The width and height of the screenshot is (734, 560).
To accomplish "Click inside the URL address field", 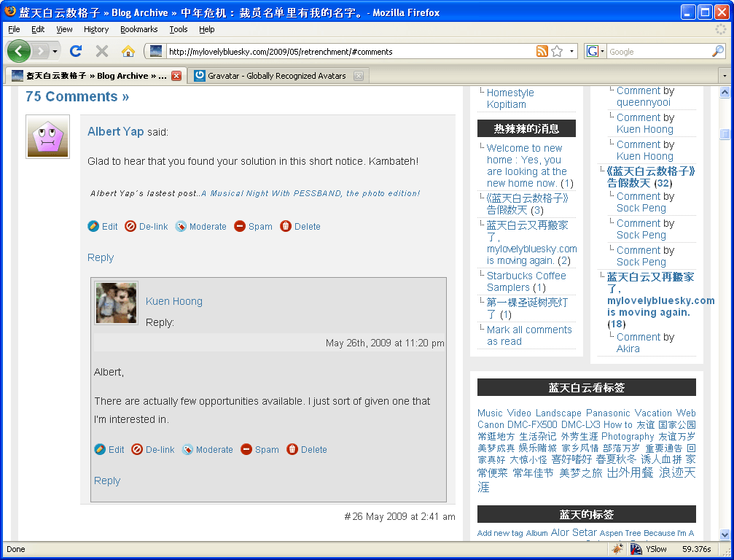I will (x=350, y=51).
